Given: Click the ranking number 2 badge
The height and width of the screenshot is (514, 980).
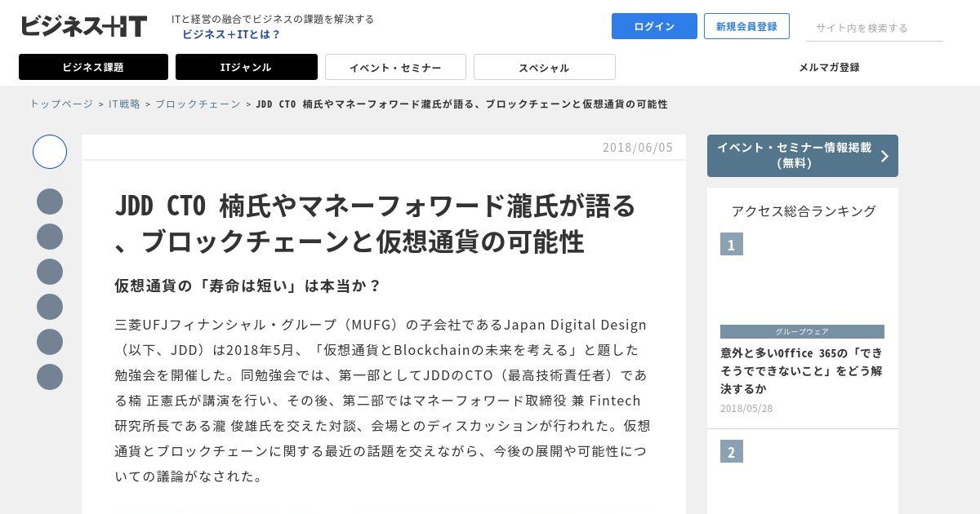Looking at the screenshot, I should point(732,451).
